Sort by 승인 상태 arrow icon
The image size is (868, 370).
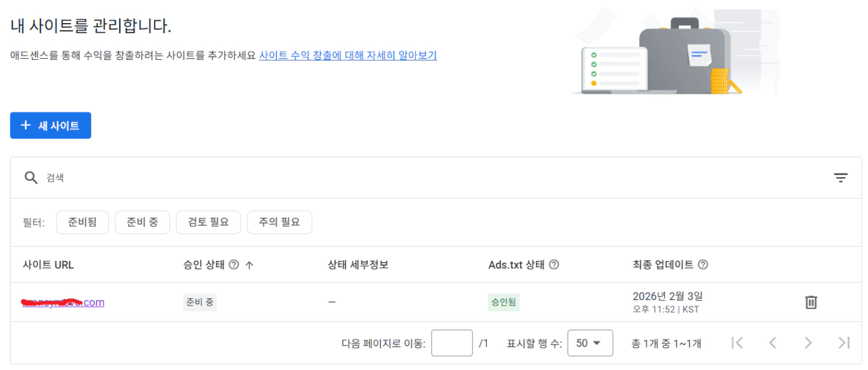click(x=249, y=265)
